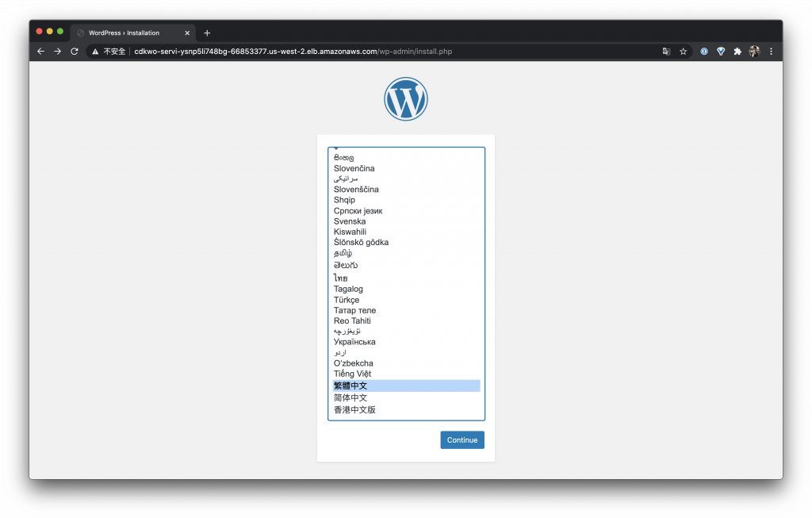This screenshot has width=812, height=518.
Task: Select Svenska language option
Action: tap(406, 221)
